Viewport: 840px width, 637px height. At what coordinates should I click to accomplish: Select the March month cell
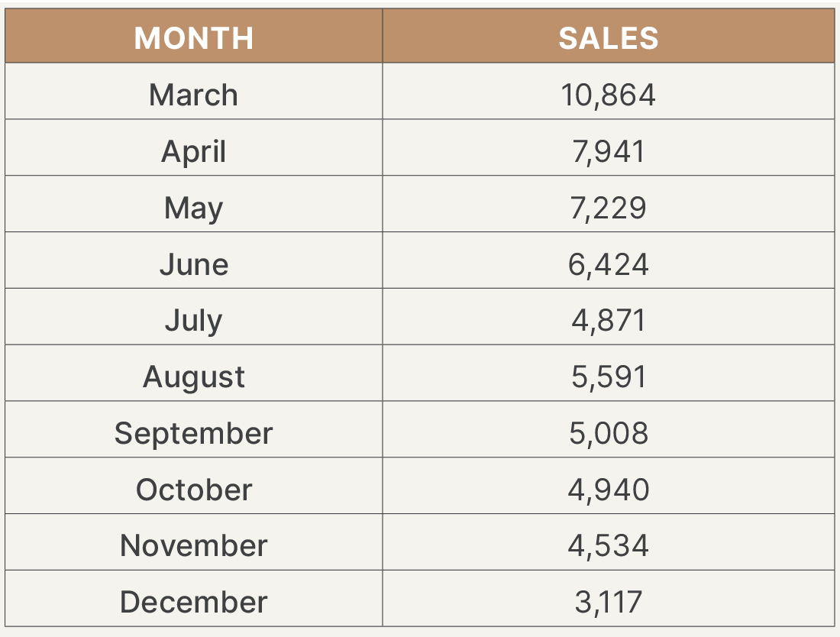click(x=194, y=95)
